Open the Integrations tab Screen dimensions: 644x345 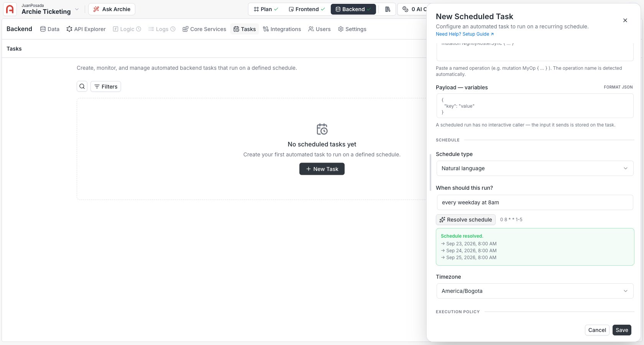point(282,29)
